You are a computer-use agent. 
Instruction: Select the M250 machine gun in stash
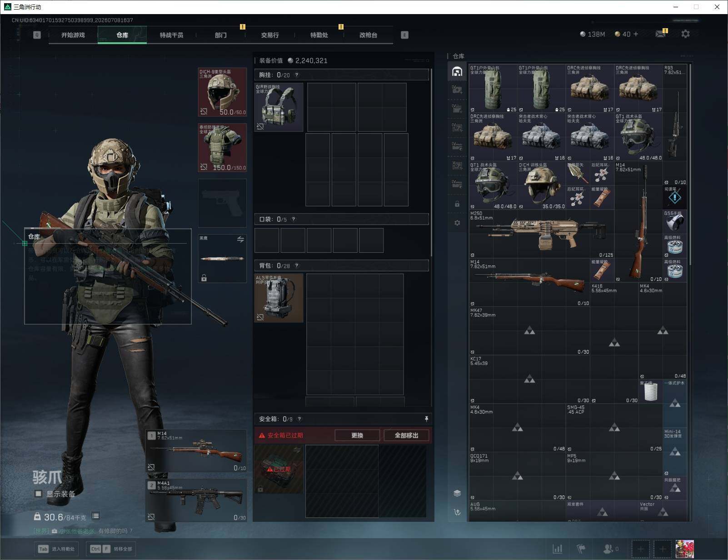[x=542, y=234]
